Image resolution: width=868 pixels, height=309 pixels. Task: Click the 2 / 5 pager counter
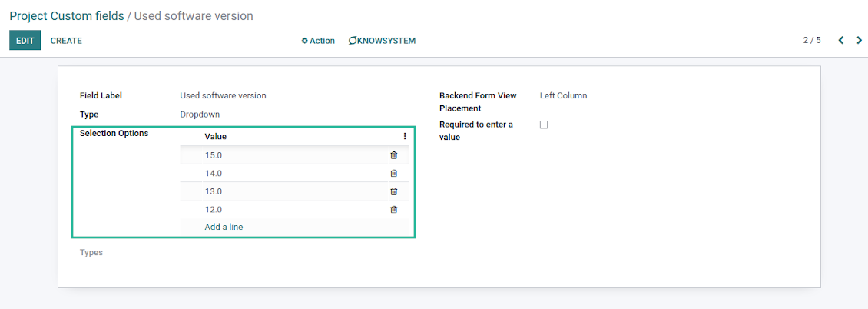812,41
